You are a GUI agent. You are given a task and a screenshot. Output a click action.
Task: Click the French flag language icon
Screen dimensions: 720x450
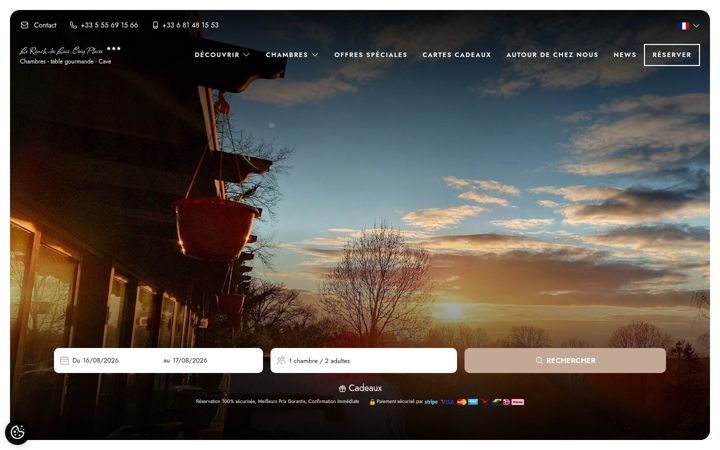[x=684, y=26]
